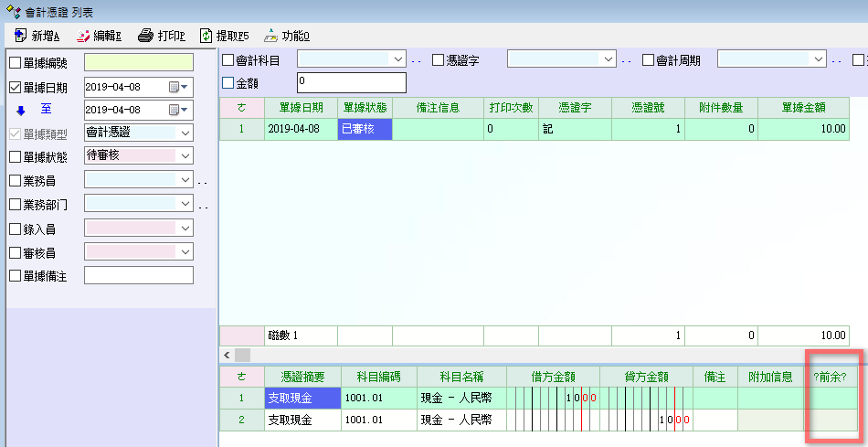Expand the 業務員 dropdown list
The height and width of the screenshot is (447, 868).
pyautogui.click(x=185, y=180)
